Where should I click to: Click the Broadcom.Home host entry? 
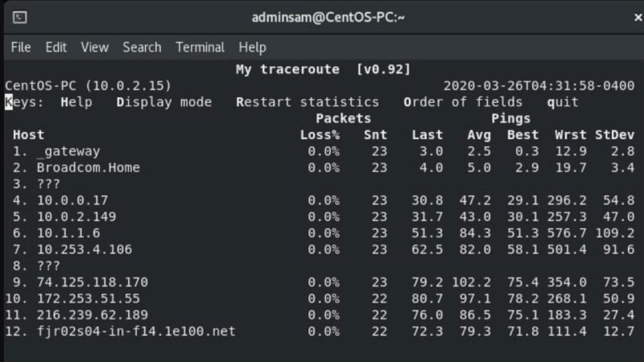click(88, 167)
